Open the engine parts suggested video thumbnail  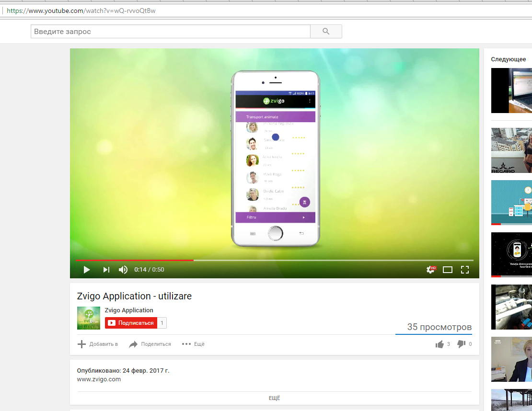[512, 307]
